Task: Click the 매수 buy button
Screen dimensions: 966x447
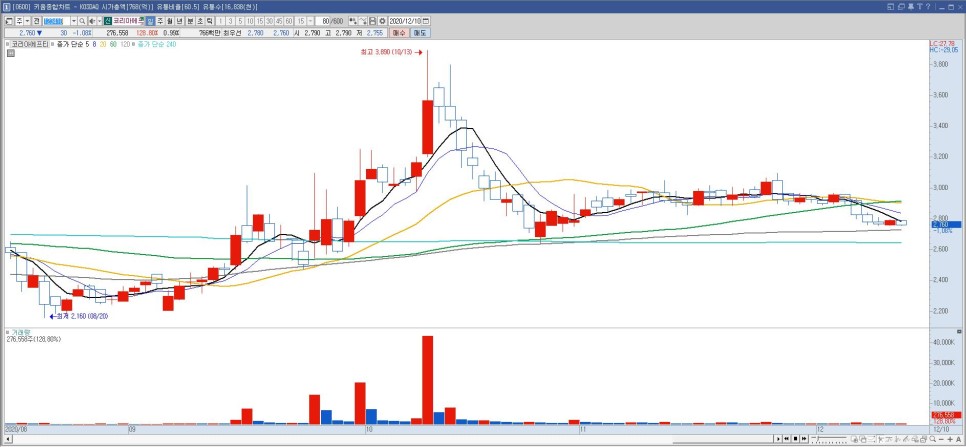Action: tap(400, 33)
